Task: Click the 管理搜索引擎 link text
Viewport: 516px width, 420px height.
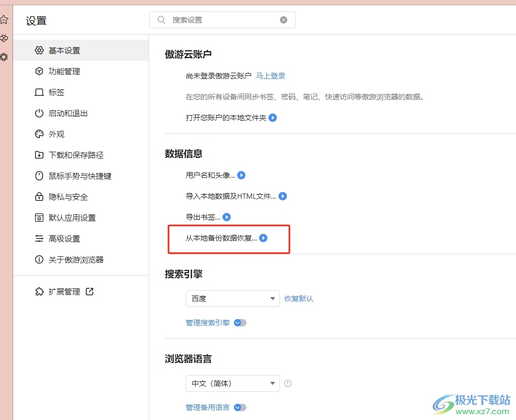Action: 208,323
